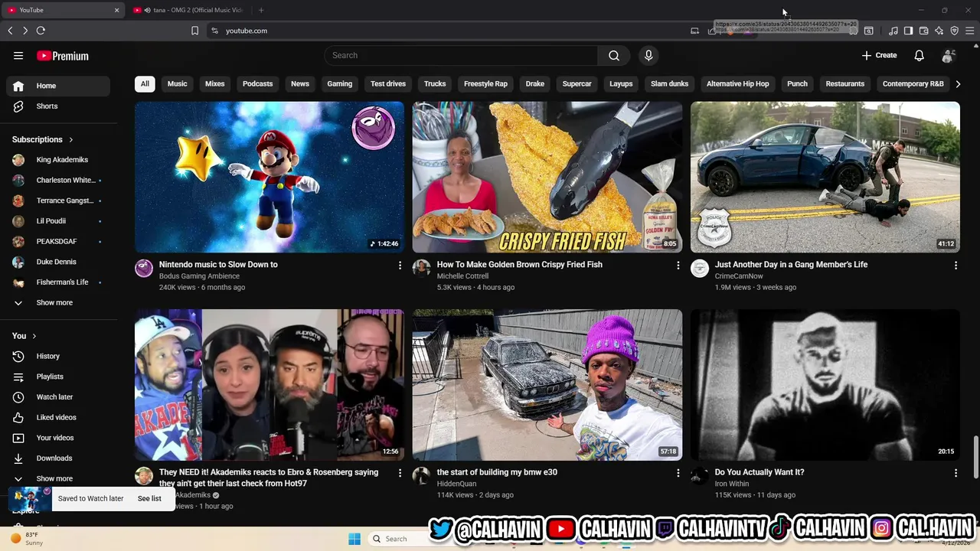Select the All filter chip
The image size is (980, 551).
coord(145,83)
